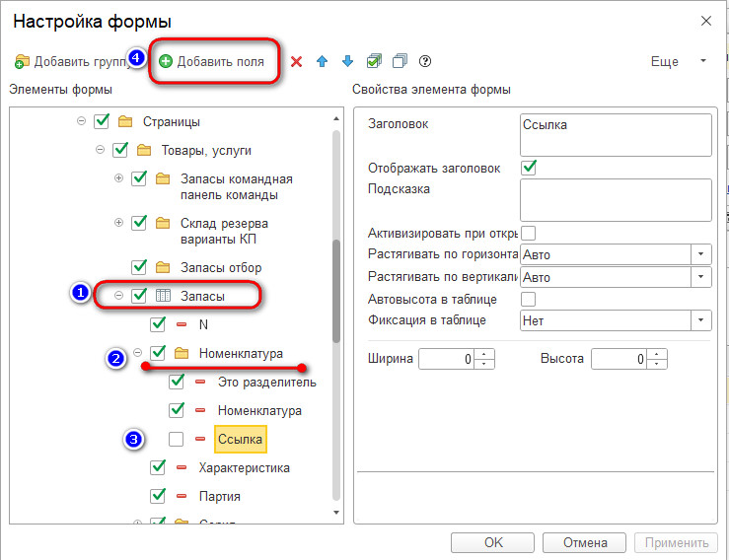Open help with question mark icon
This screenshot has width=729, height=560.
click(425, 61)
